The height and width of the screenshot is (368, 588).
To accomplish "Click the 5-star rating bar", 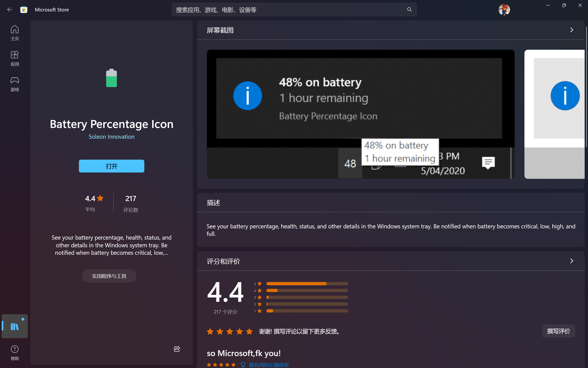I will (307, 283).
